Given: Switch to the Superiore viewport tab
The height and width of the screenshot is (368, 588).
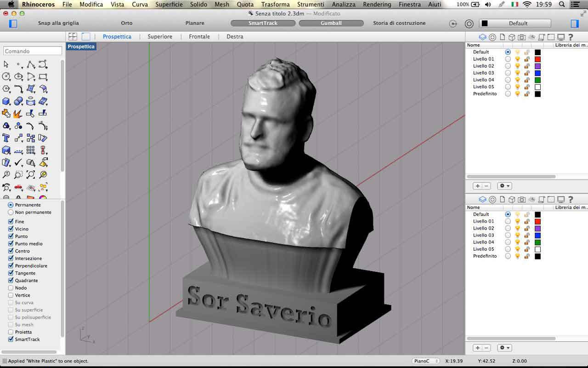Looking at the screenshot, I should 160,36.
